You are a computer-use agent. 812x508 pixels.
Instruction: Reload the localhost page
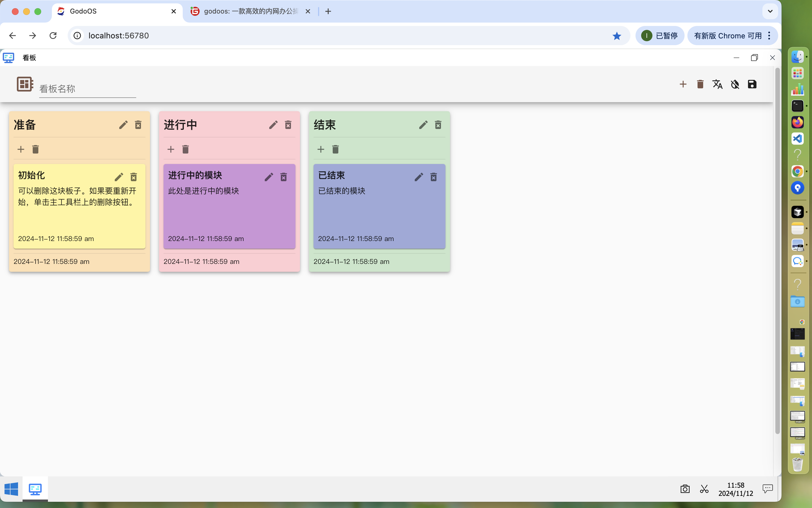click(x=53, y=36)
